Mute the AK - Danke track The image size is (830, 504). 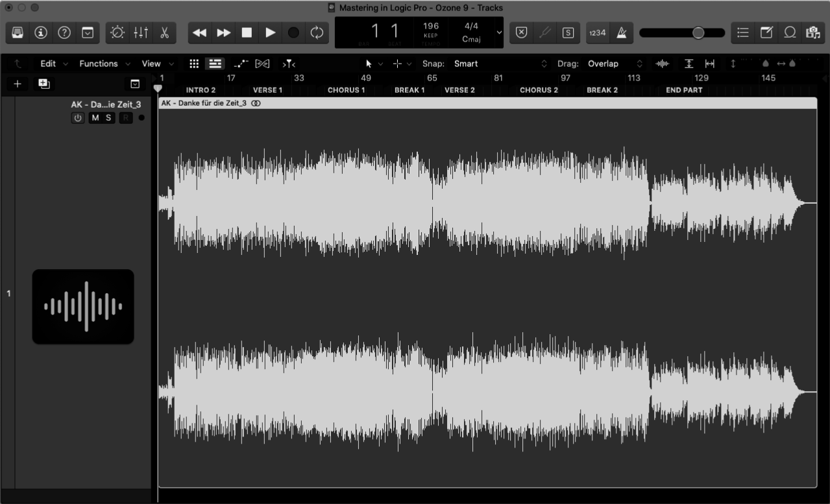click(94, 118)
